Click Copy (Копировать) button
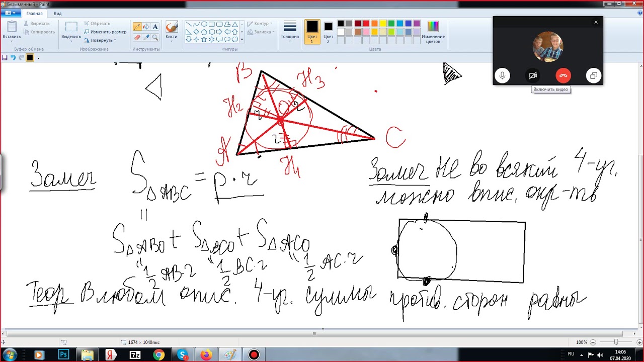644x362 pixels. click(x=39, y=32)
